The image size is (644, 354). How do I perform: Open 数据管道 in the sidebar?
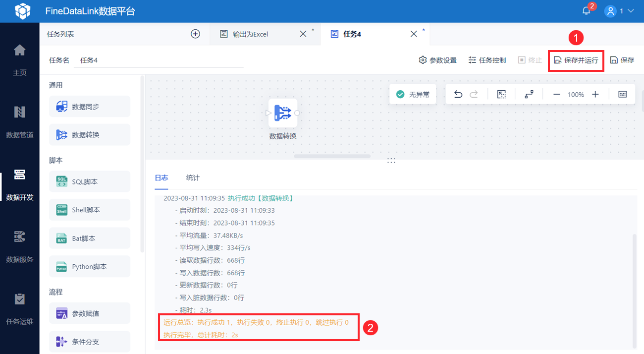20,122
